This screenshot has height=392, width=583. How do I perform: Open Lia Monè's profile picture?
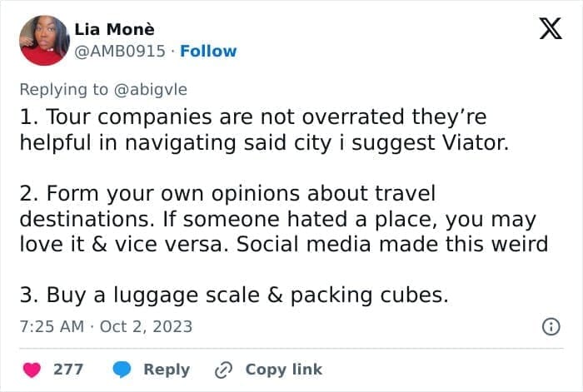(42, 39)
